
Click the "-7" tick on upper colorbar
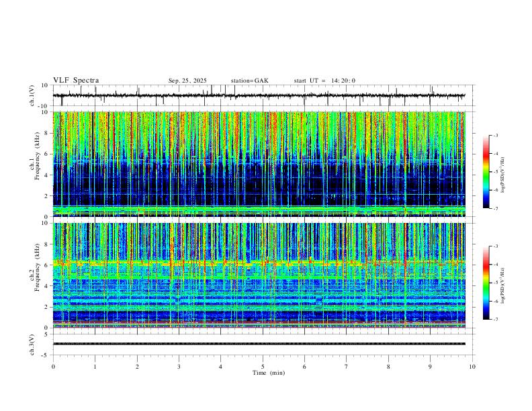[x=496, y=208]
